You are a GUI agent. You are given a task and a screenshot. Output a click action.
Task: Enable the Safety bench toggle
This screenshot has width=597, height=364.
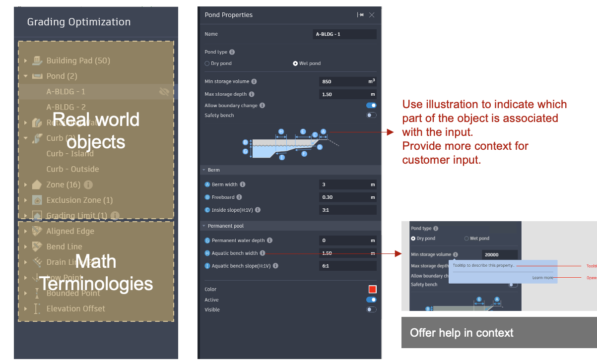[371, 115]
